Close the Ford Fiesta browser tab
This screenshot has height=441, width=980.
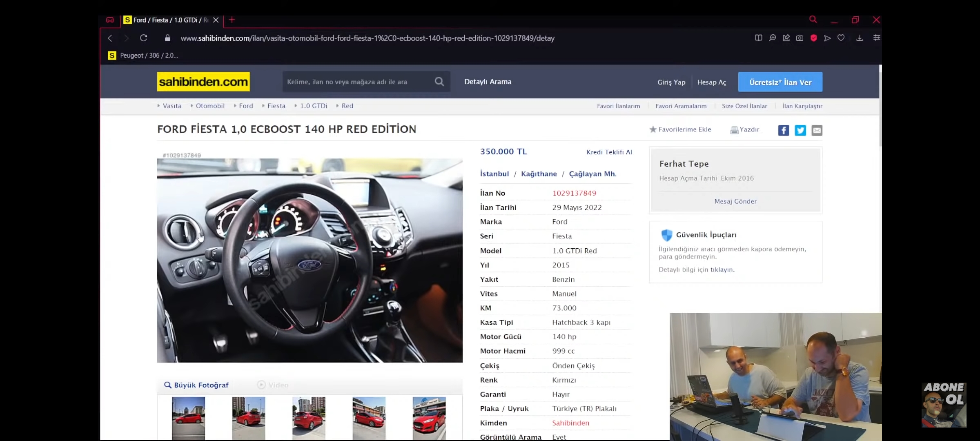point(216,20)
